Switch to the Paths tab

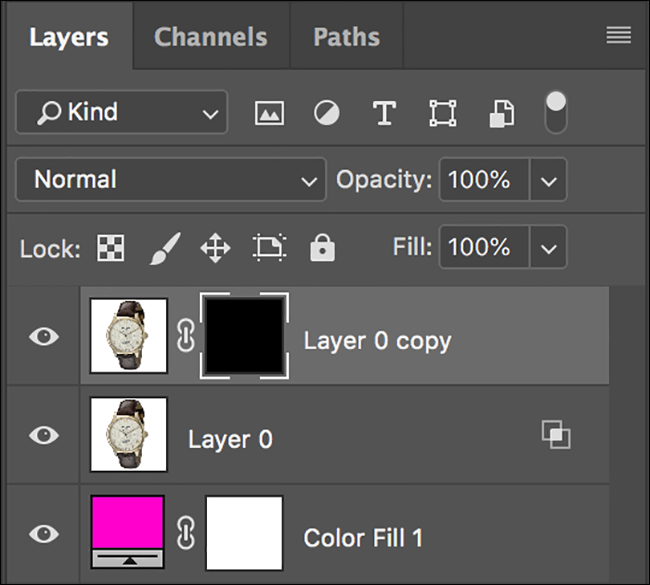click(346, 37)
